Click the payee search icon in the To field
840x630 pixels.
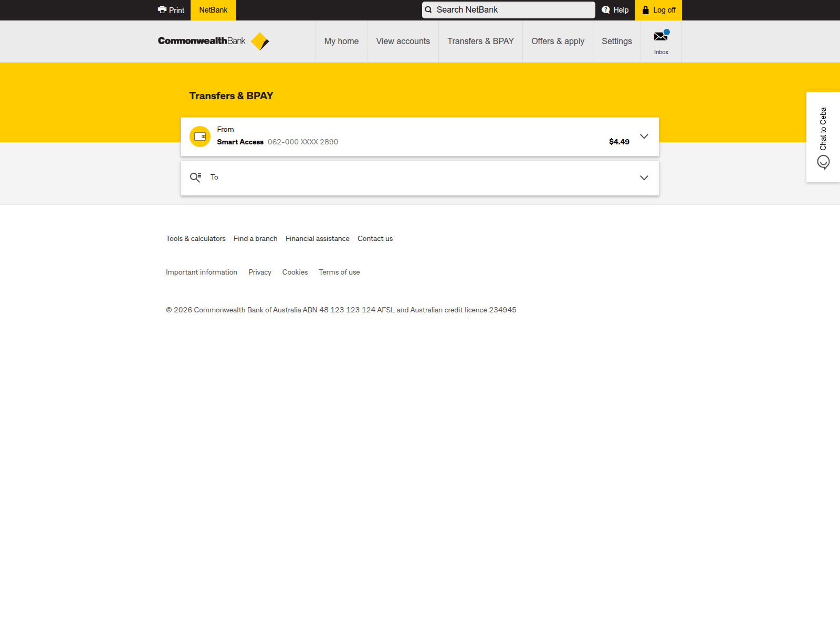pos(195,177)
